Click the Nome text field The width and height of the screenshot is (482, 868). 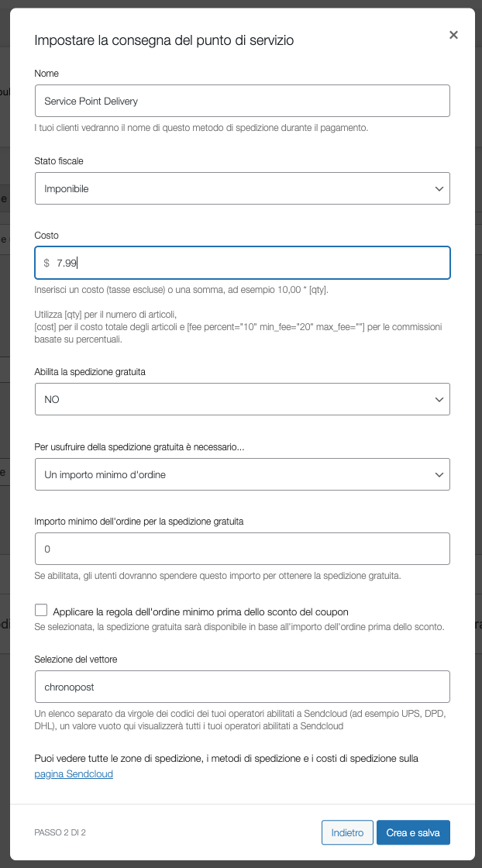243,101
